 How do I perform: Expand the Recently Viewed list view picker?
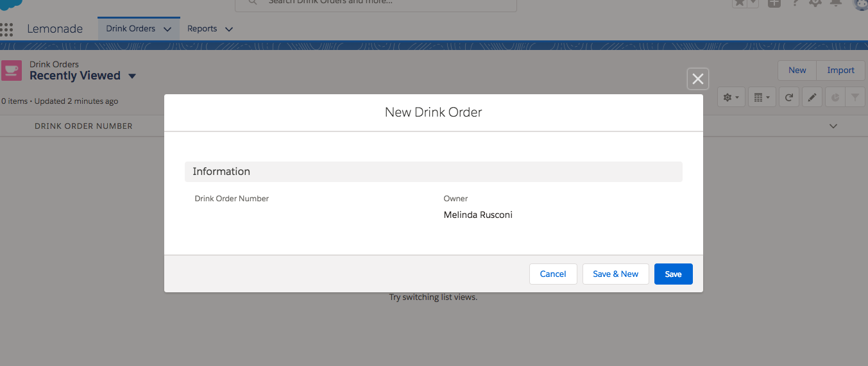pyautogui.click(x=132, y=76)
